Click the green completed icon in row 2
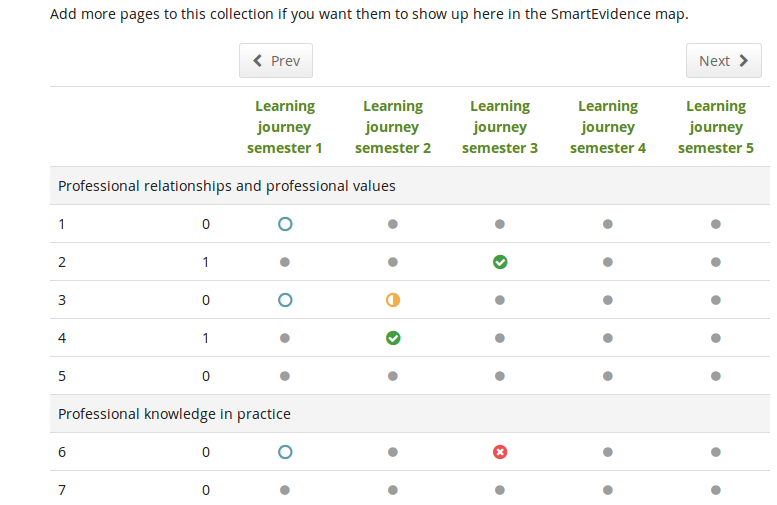 (x=500, y=262)
